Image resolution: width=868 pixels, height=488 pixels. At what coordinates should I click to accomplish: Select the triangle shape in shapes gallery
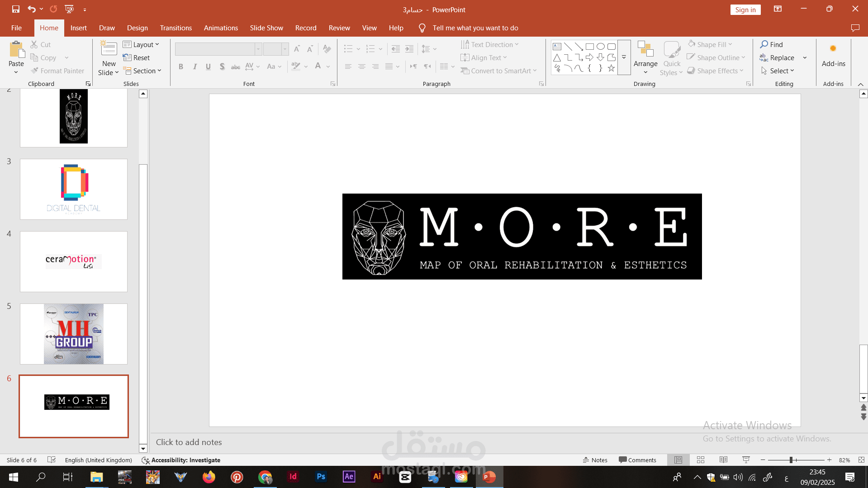557,57
